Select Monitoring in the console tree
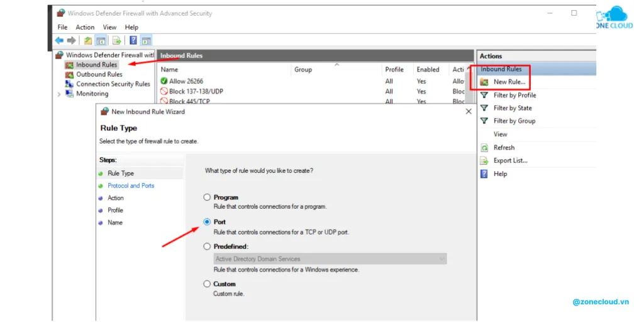644x322 pixels. (92, 94)
